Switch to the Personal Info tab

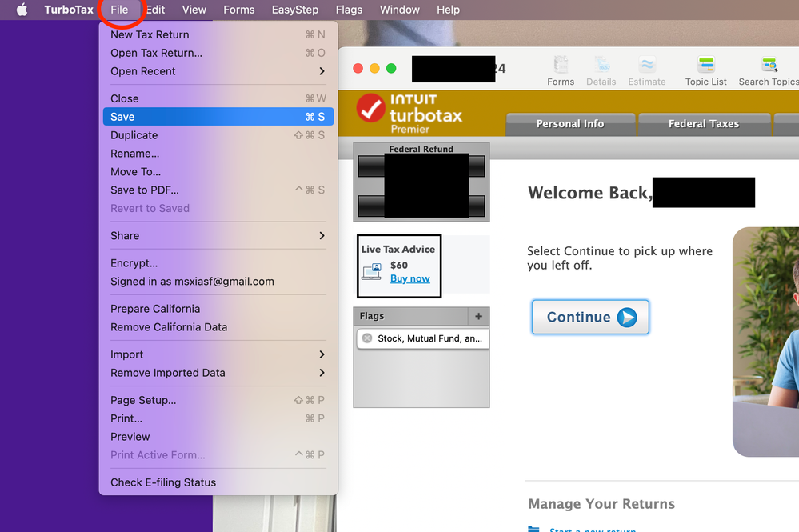tap(570, 124)
